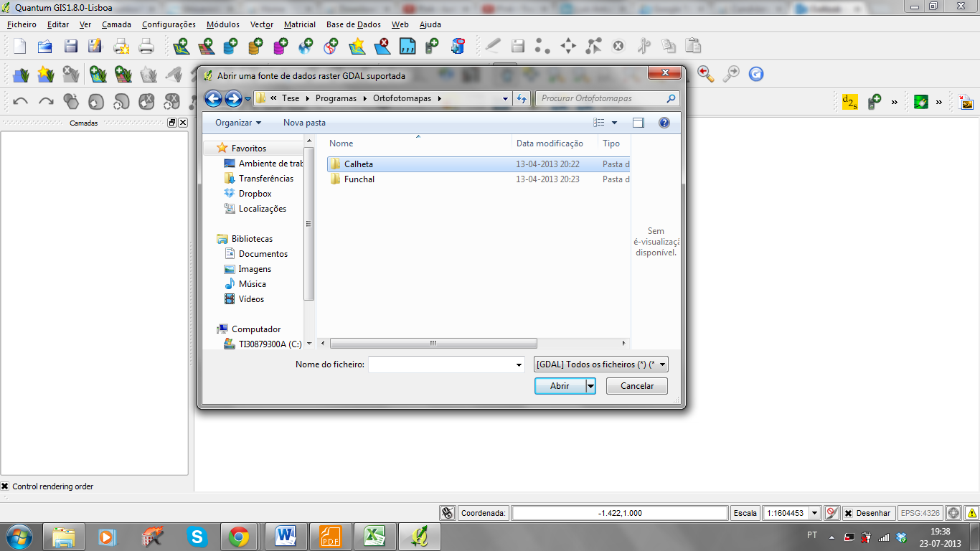Click the Back navigation arrow in dialog
980x551 pixels.
pos(213,98)
